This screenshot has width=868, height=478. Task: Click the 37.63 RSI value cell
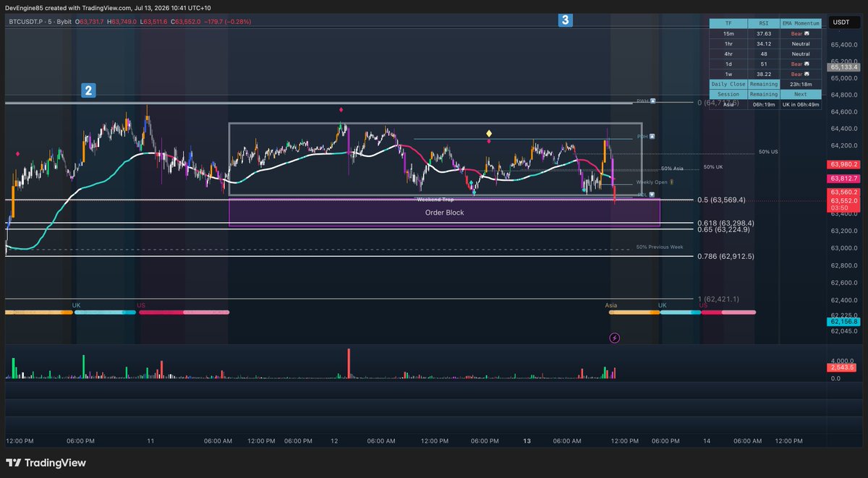click(764, 33)
